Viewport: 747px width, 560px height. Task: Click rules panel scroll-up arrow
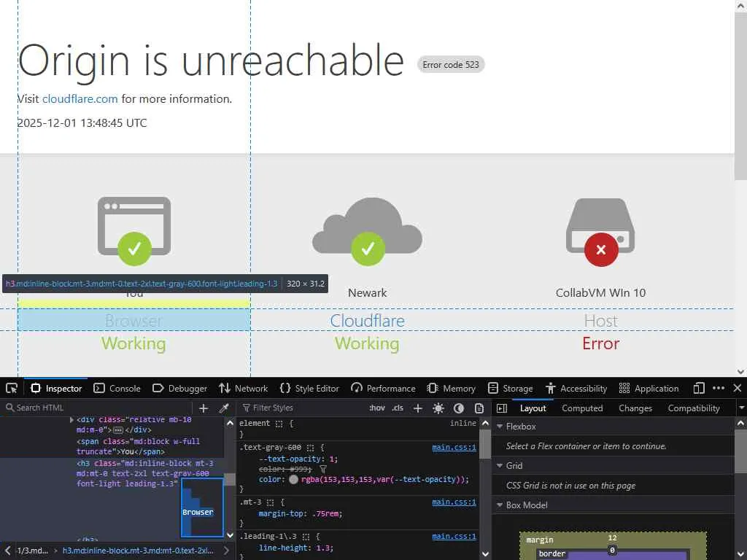485,422
